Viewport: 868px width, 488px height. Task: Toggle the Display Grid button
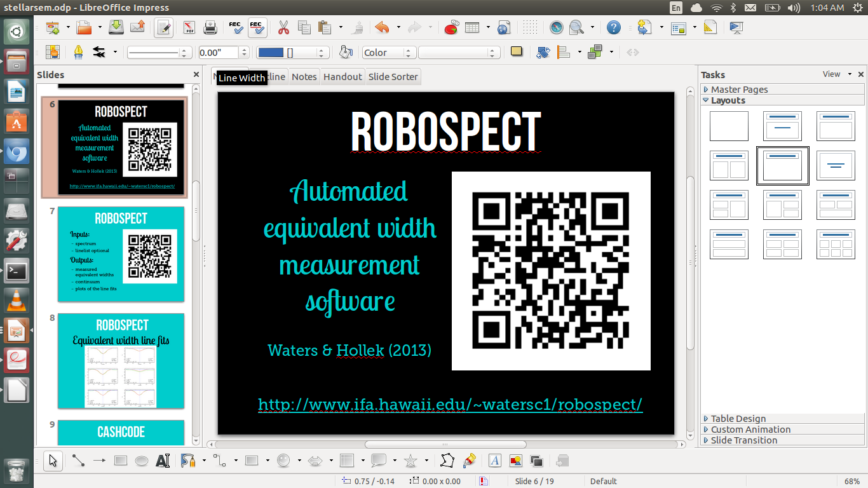531,27
